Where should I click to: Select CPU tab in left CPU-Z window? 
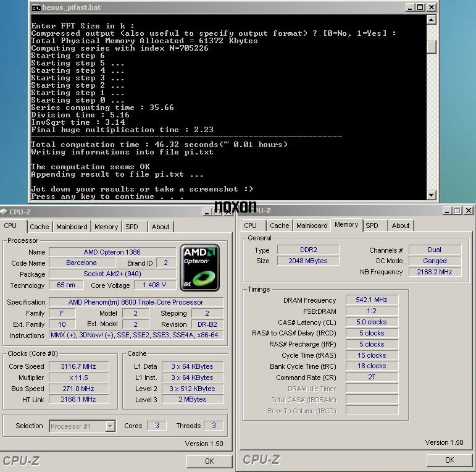[x=10, y=225]
